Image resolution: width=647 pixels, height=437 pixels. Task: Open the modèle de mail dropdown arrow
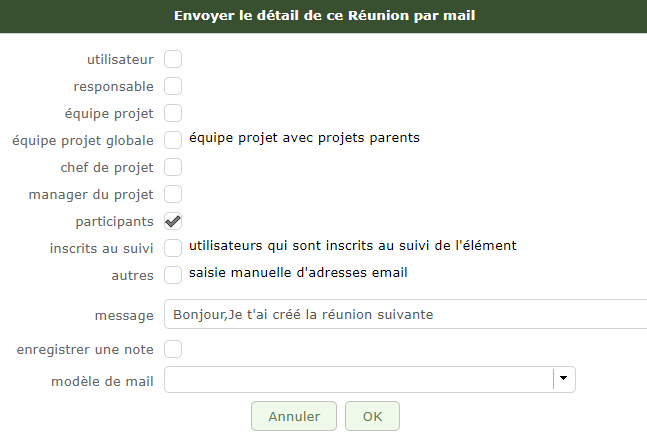(564, 379)
